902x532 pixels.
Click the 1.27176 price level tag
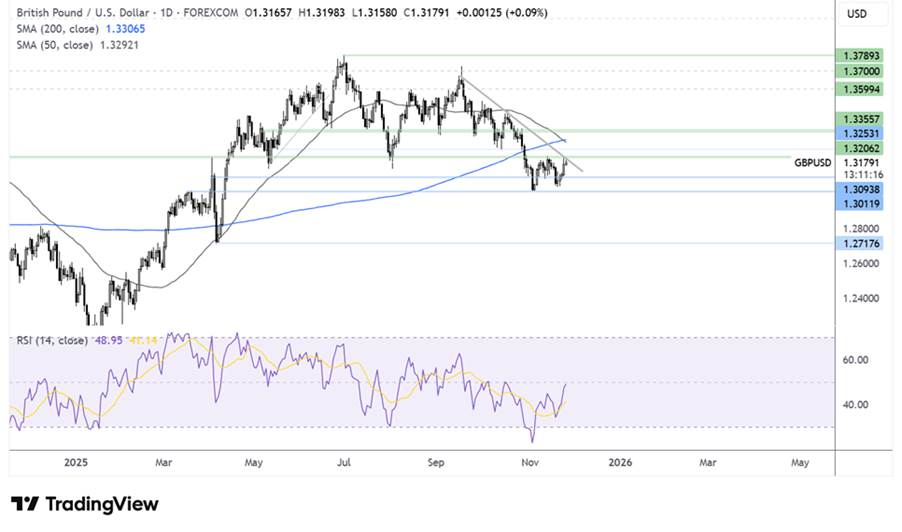(861, 244)
